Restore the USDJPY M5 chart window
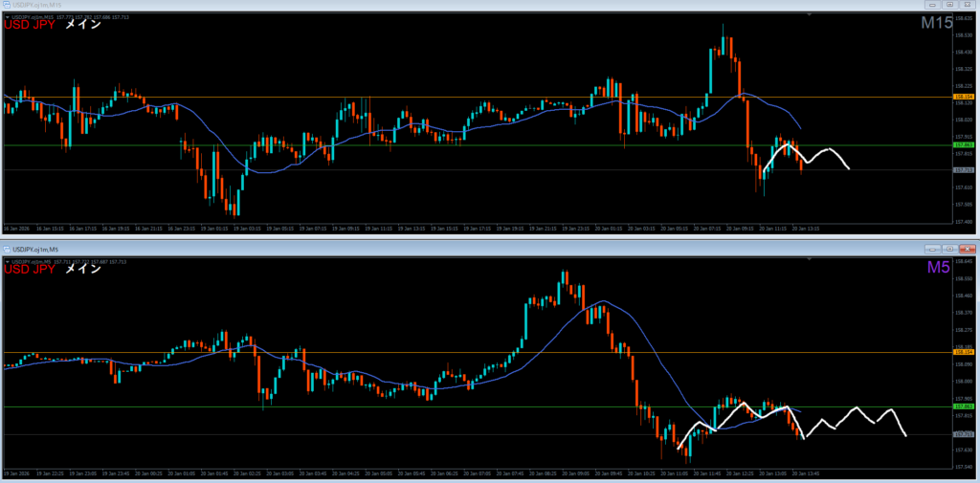 pos(950,249)
